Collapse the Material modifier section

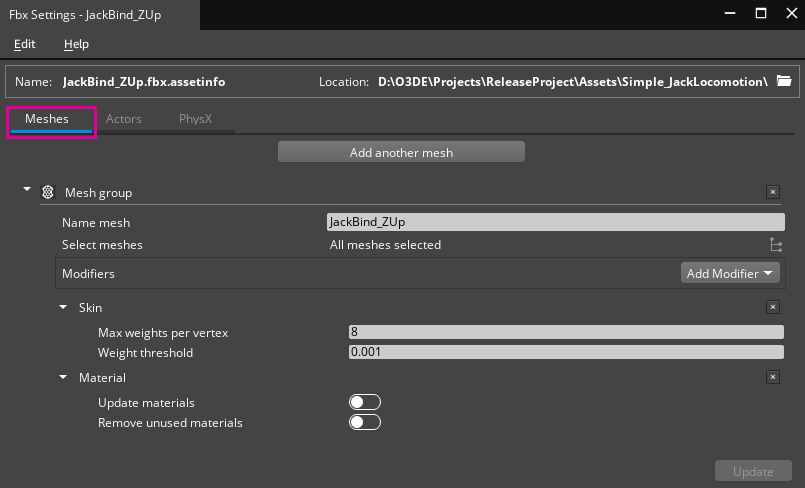[63, 378]
